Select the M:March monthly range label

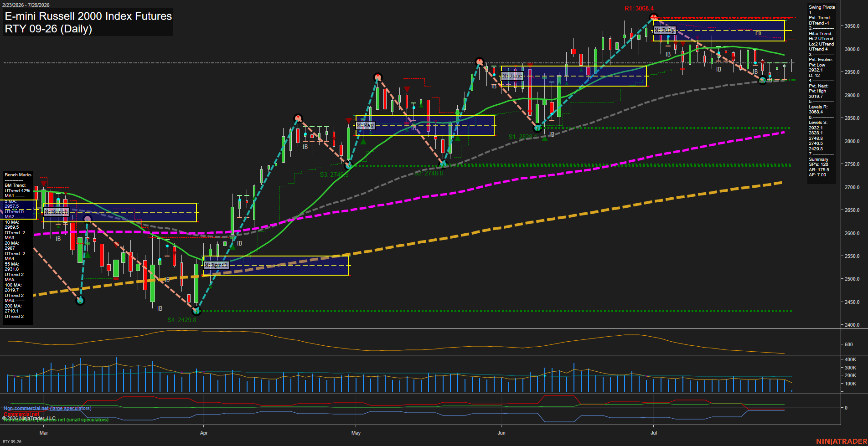56,212
